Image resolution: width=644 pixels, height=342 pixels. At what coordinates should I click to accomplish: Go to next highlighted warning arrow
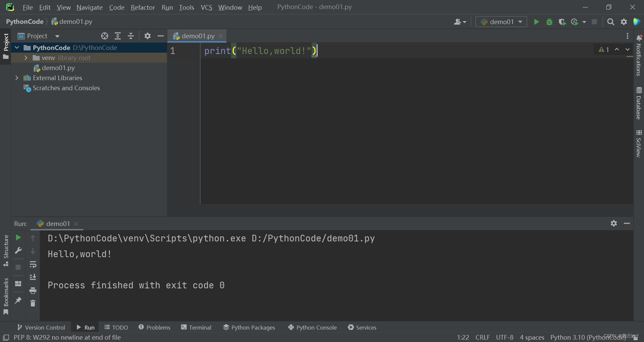tap(628, 50)
